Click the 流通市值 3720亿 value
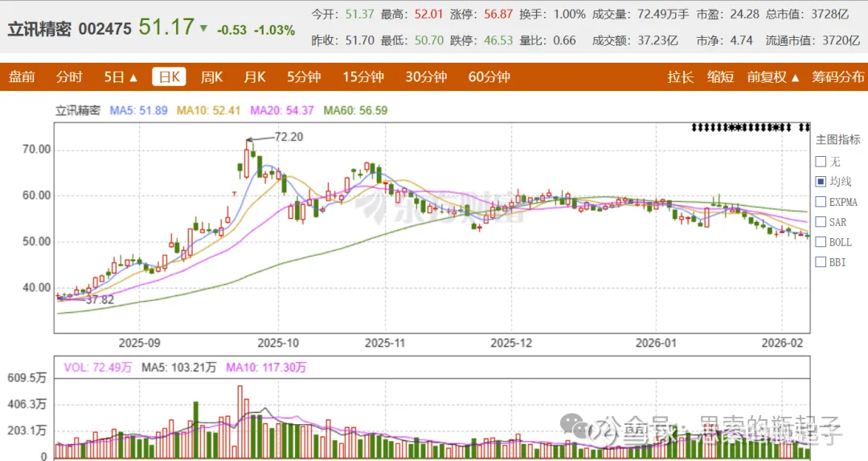The width and height of the screenshot is (868, 461). [x=841, y=40]
